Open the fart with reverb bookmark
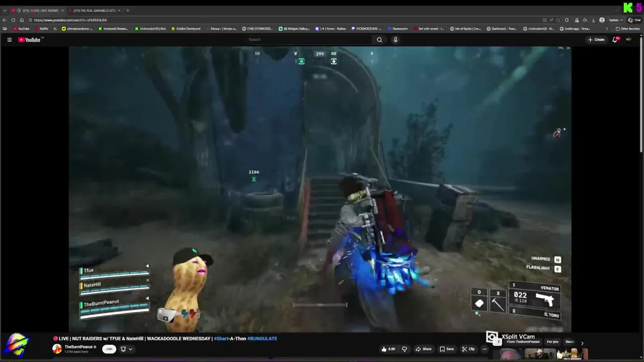The image size is (644, 362). pyautogui.click(x=429, y=29)
